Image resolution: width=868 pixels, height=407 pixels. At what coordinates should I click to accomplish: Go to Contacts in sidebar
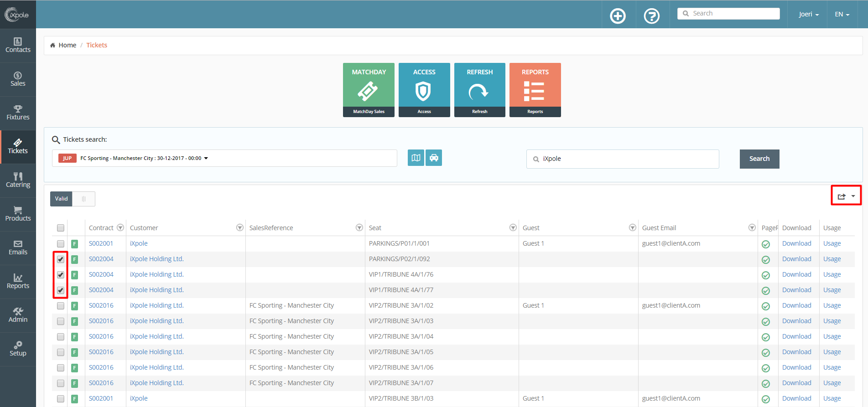click(x=18, y=46)
